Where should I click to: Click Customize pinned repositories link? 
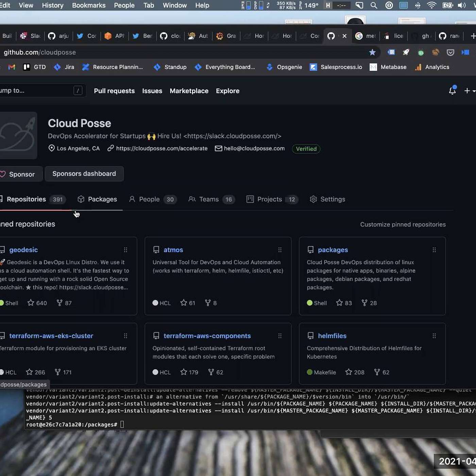(x=403, y=224)
